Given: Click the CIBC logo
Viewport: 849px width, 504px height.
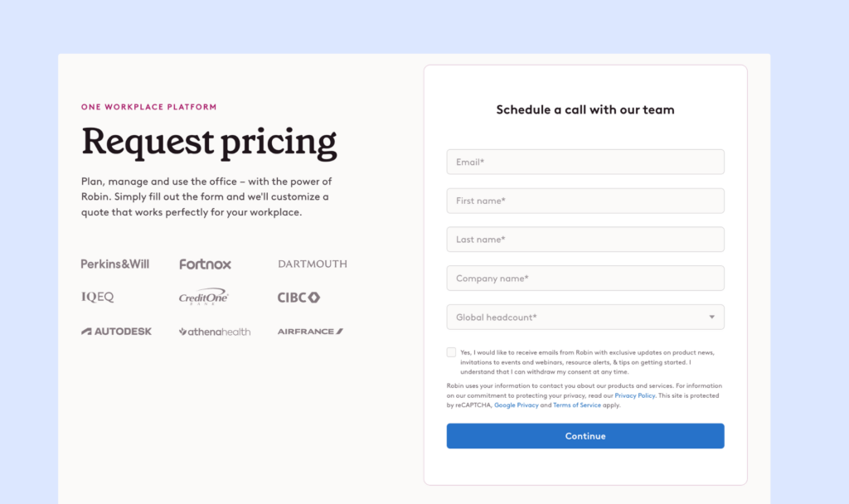Looking at the screenshot, I should [298, 296].
